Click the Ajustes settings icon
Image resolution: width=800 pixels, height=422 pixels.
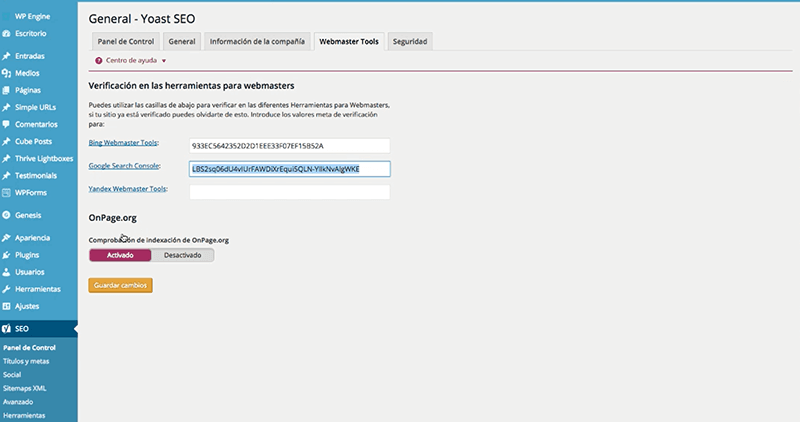[x=6, y=307]
